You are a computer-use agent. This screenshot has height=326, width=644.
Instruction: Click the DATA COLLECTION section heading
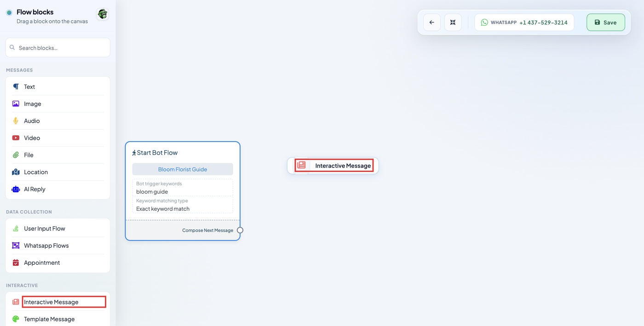29,212
